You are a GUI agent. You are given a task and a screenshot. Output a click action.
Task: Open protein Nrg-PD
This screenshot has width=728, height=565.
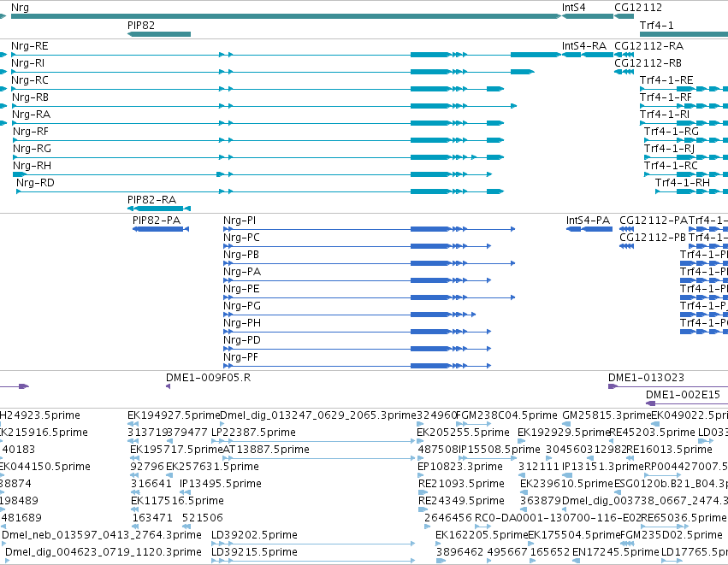point(242,340)
